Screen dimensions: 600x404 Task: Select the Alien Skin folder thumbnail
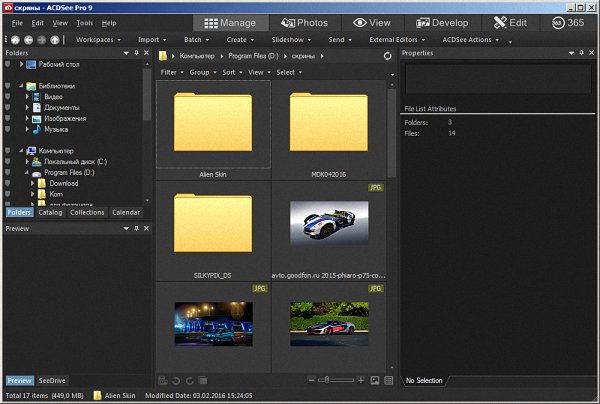pyautogui.click(x=214, y=124)
